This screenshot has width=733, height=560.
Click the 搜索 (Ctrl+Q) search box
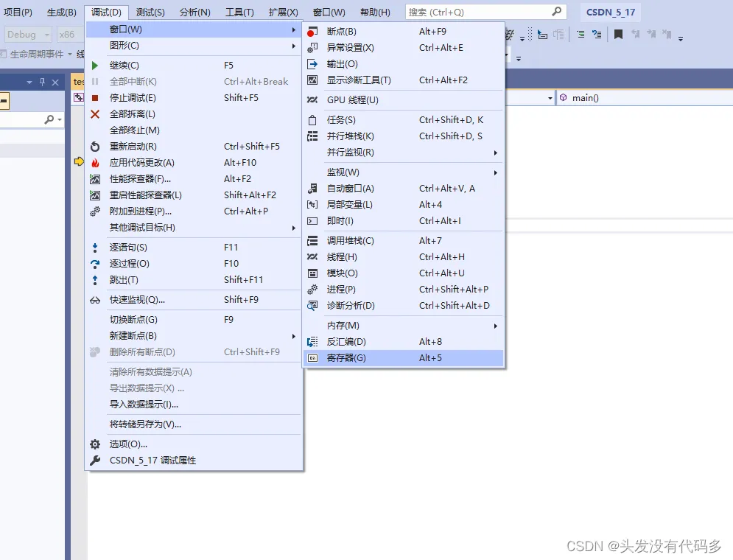point(485,12)
